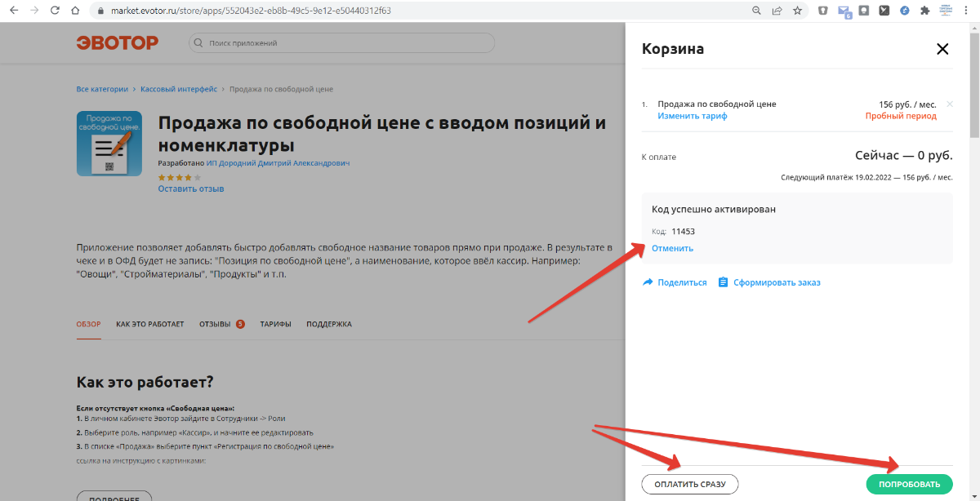
Task: Click the browser forward arrow
Action: [x=33, y=11]
